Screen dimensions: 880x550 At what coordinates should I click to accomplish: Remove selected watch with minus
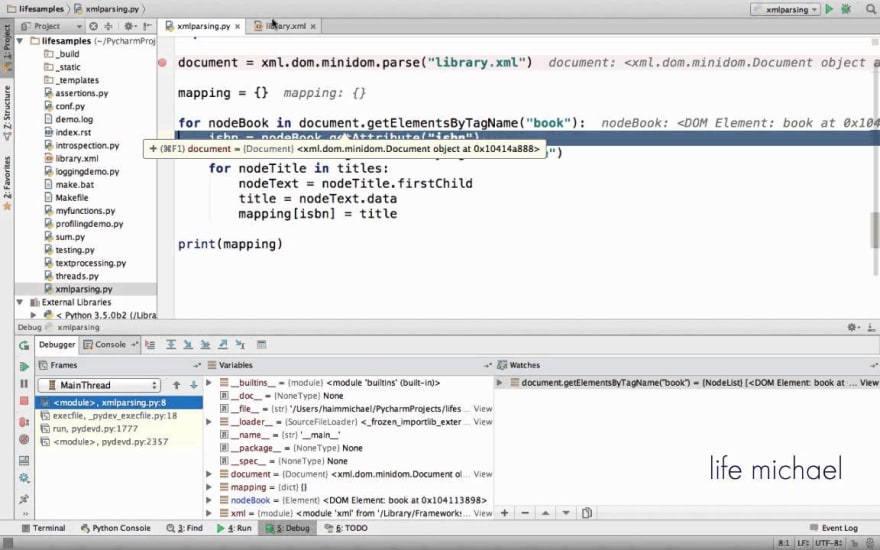(x=525, y=513)
